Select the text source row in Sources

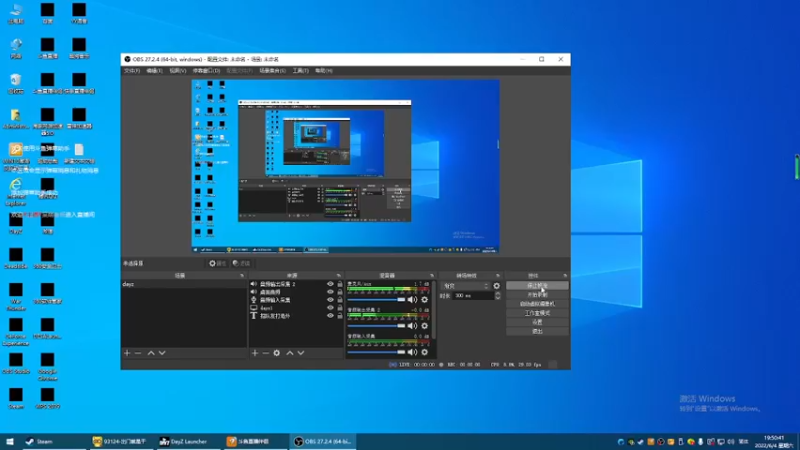click(296, 316)
